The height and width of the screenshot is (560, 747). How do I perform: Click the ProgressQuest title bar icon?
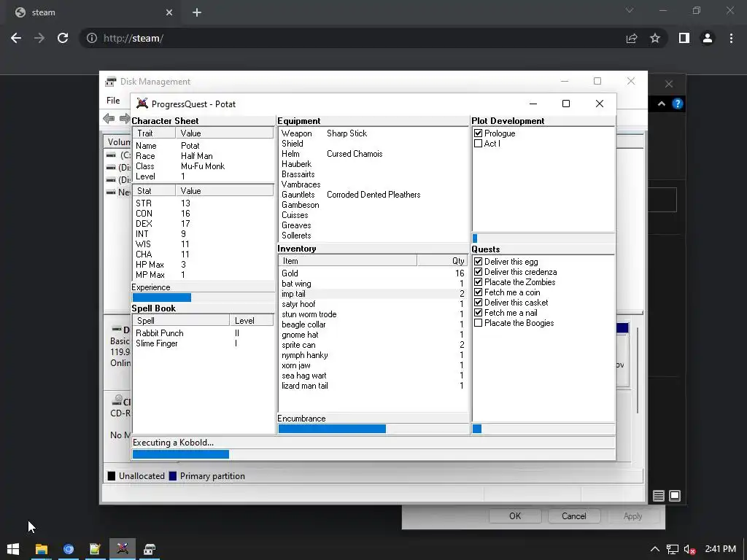[142, 104]
